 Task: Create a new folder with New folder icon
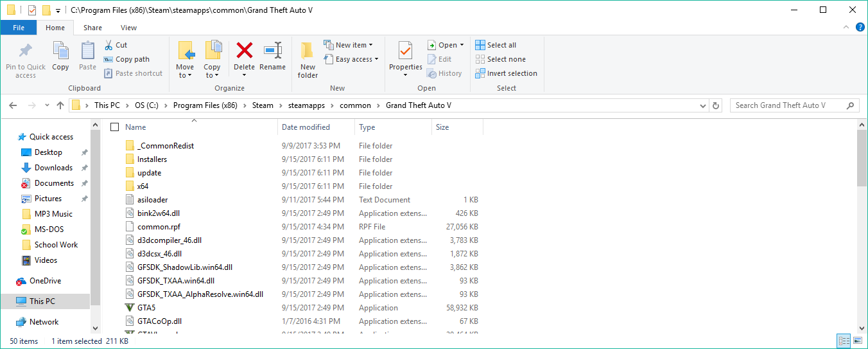308,51
